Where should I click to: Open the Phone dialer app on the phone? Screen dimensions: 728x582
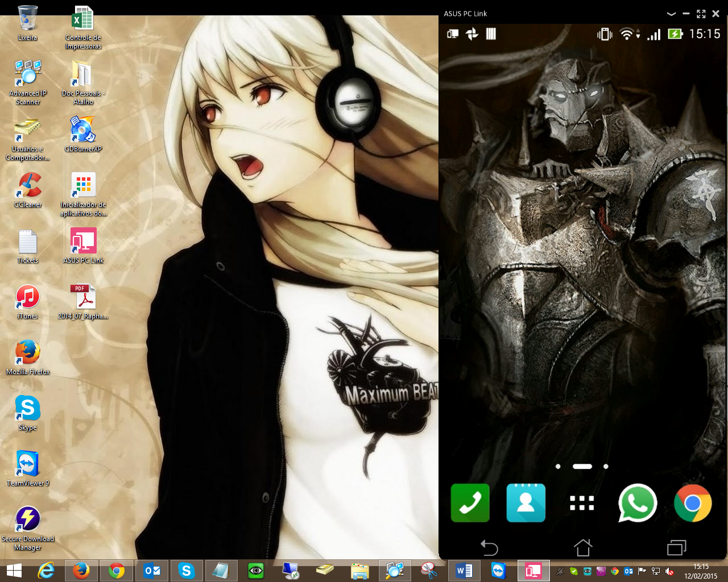coord(470,503)
